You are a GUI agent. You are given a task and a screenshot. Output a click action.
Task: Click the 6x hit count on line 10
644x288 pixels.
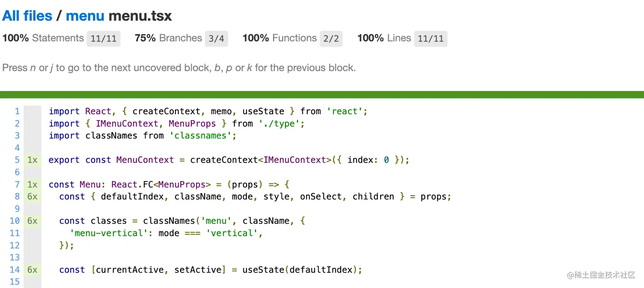(x=32, y=221)
